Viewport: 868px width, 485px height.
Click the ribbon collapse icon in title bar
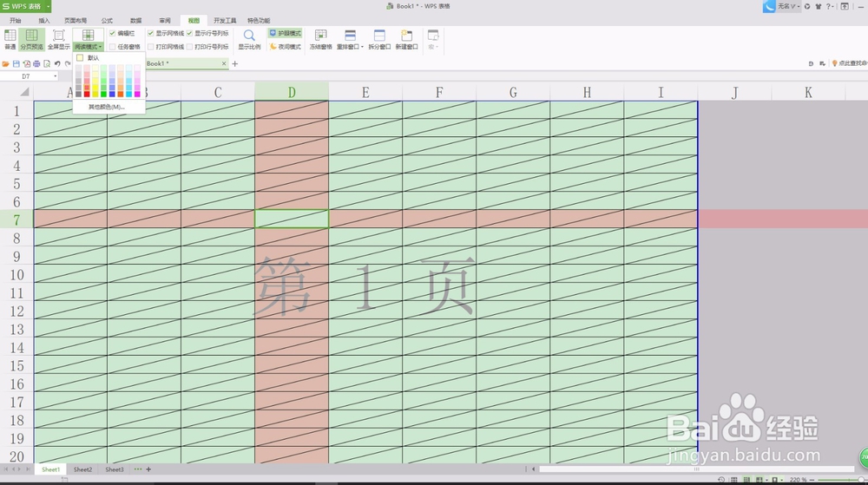tap(845, 6)
